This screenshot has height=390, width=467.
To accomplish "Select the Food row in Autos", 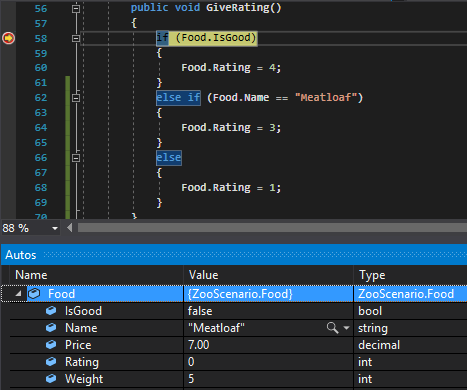I will click(234, 294).
